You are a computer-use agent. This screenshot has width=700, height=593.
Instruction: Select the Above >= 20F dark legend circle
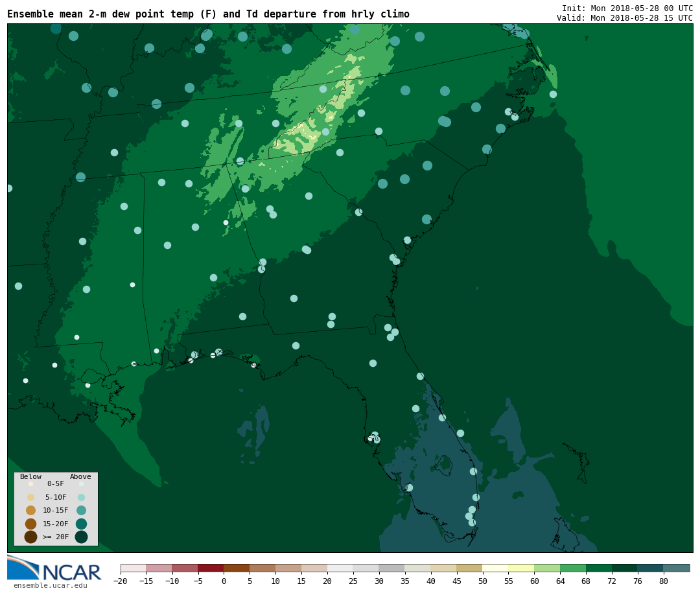(x=81, y=537)
